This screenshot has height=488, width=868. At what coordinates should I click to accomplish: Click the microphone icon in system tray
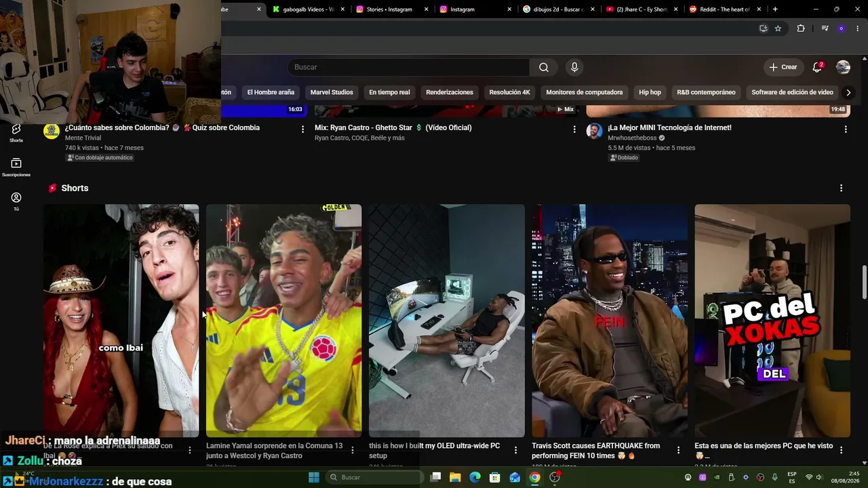[x=774, y=477]
